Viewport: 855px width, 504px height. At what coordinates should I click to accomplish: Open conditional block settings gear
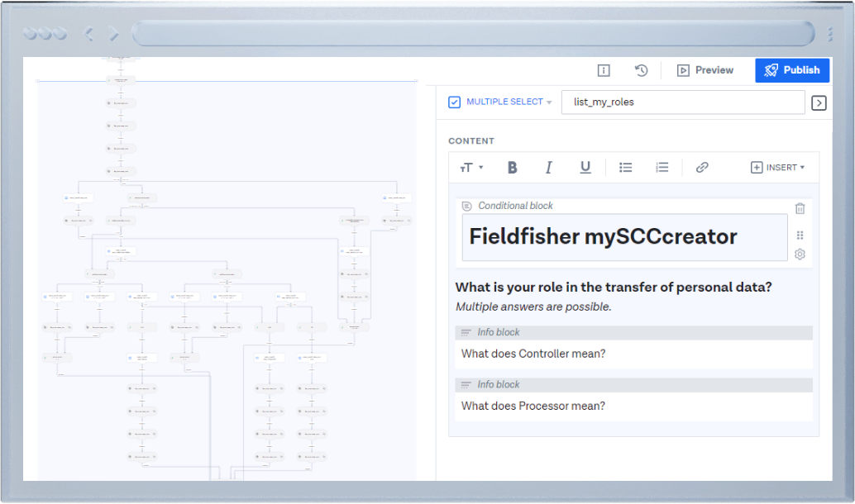800,254
